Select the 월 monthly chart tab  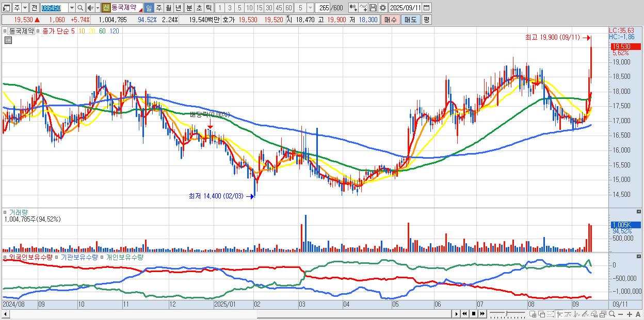168,8
